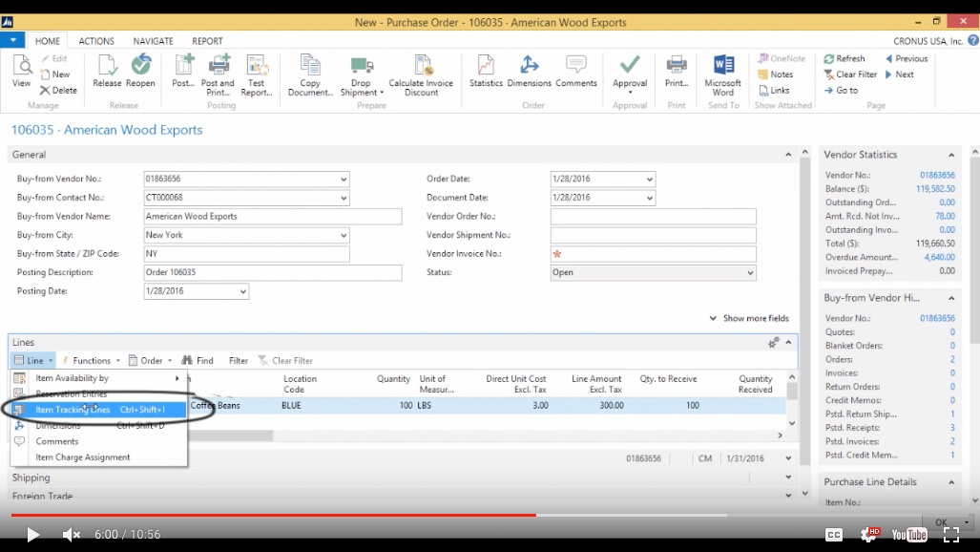
Task: Open the Order menu in Lines
Action: (151, 360)
